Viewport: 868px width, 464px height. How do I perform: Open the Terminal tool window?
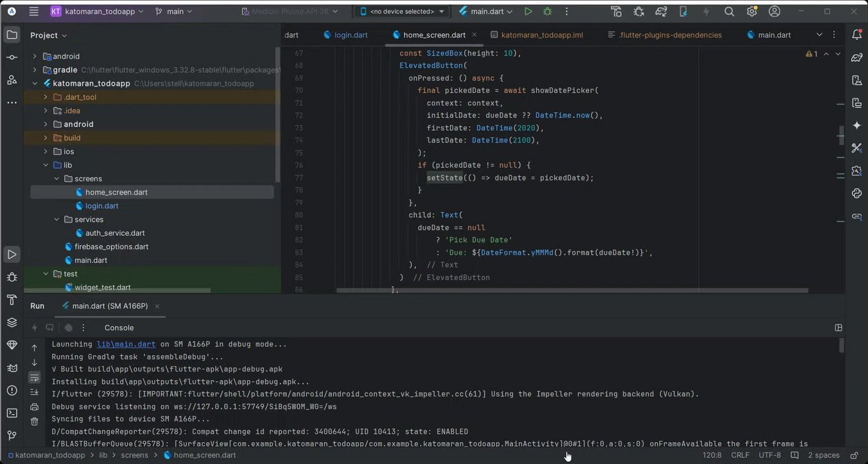[12, 413]
